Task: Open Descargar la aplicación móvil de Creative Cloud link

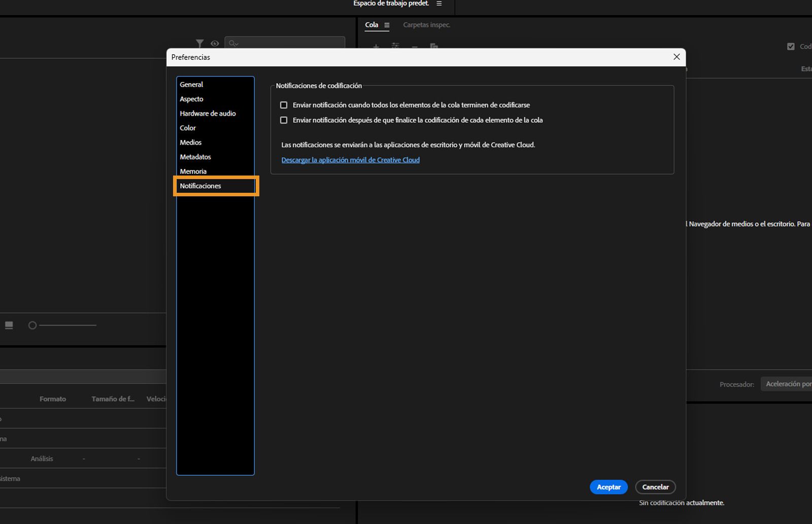Action: tap(350, 159)
